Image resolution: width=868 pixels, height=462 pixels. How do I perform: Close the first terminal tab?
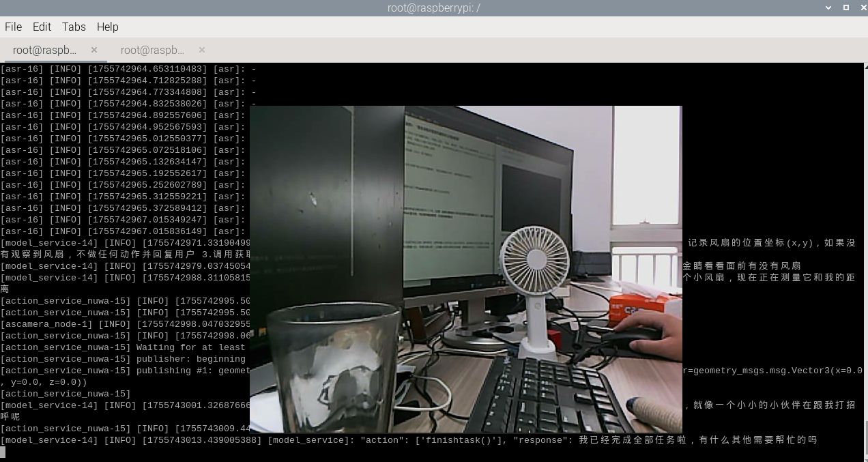tap(94, 50)
